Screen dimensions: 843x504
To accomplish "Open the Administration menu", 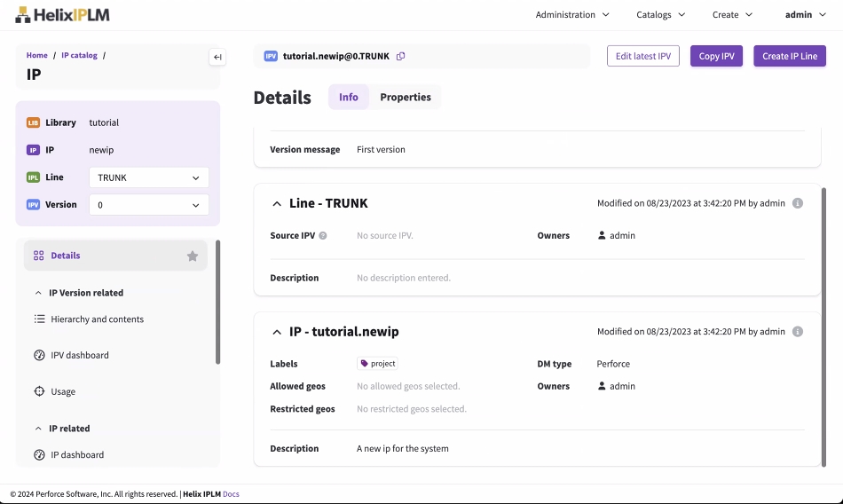I will (572, 15).
